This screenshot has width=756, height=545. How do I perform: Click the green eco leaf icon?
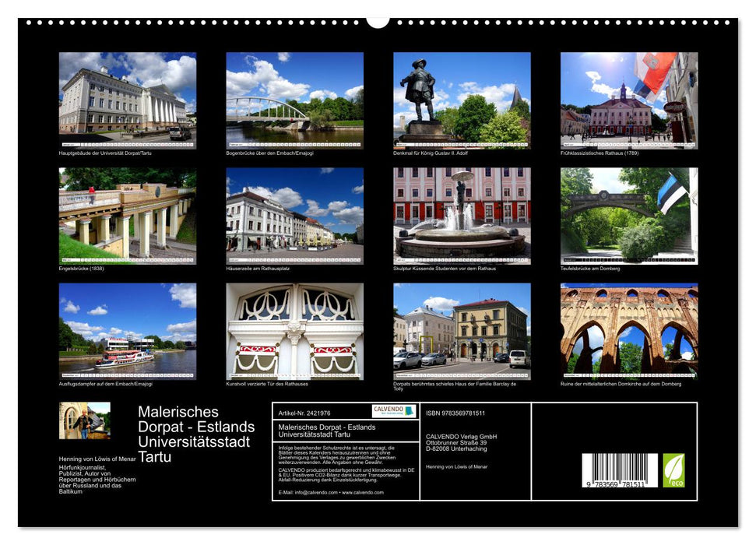[673, 470]
